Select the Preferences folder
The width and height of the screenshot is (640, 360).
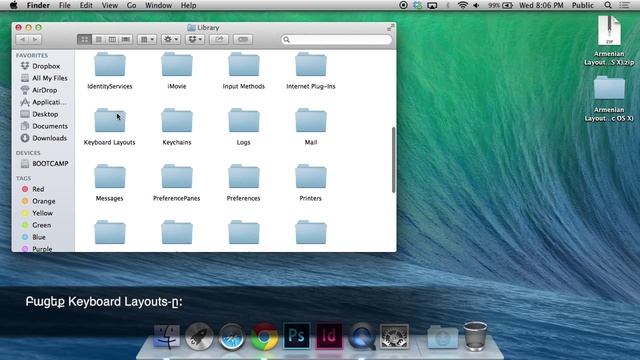[244, 177]
